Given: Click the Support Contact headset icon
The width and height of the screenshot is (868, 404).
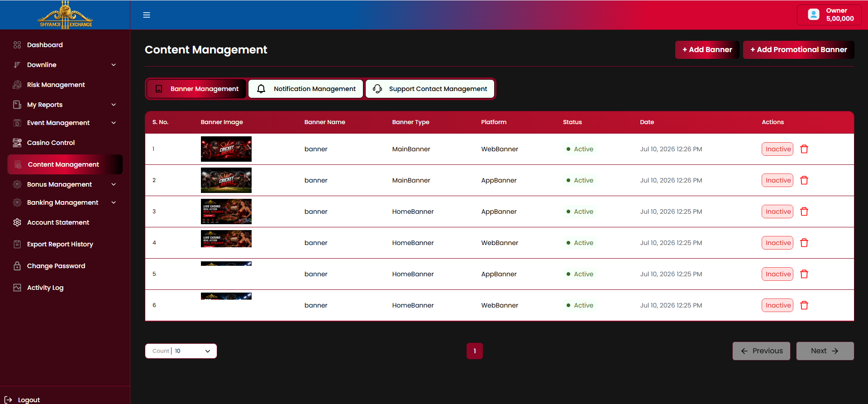Looking at the screenshot, I should (377, 89).
